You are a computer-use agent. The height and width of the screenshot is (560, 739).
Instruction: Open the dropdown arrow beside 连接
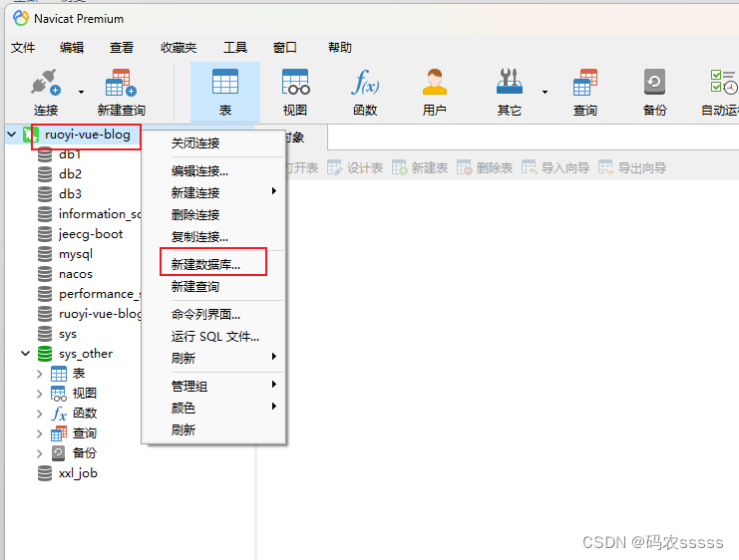click(x=81, y=92)
